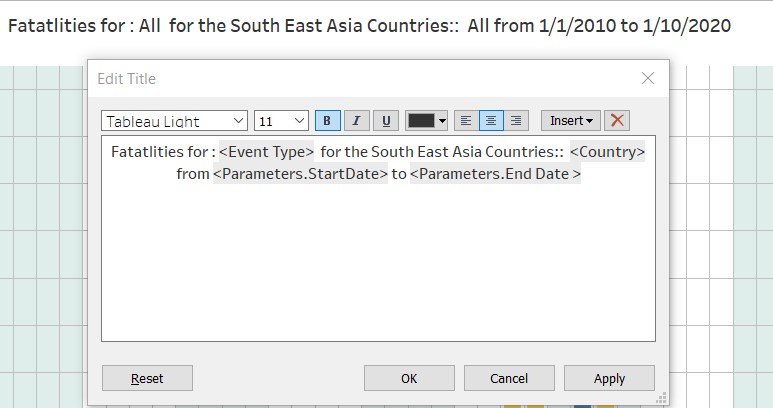The width and height of the screenshot is (773, 408).
Task: Confirm title with OK button
Action: coord(409,378)
